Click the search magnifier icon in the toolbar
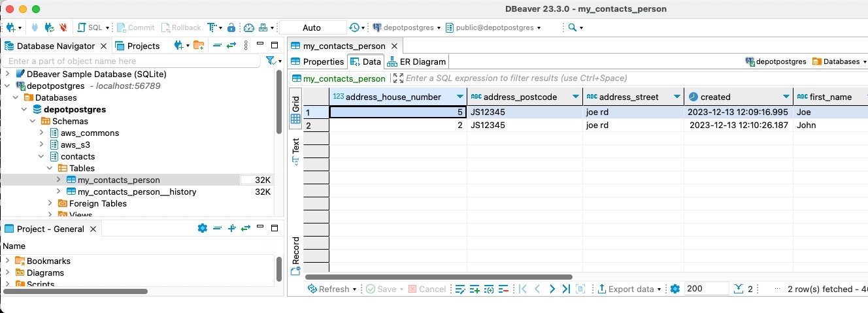Viewport: 868px width, 313px height. coord(572,27)
